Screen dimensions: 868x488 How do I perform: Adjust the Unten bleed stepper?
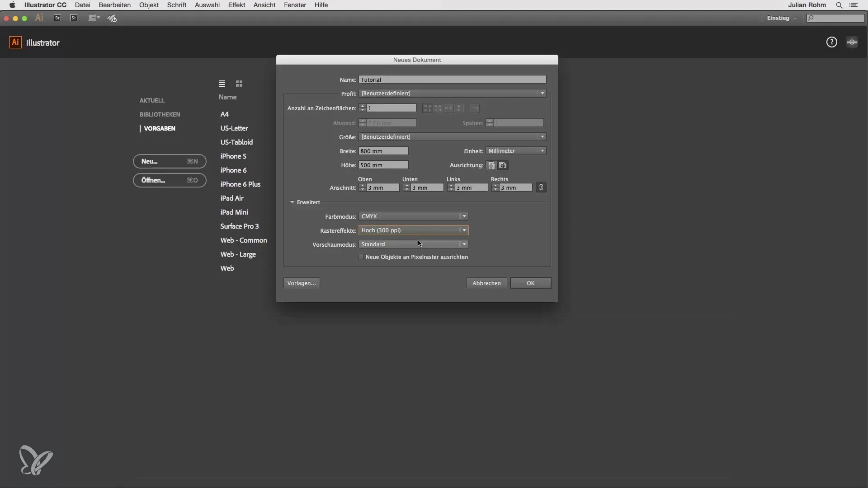pos(407,188)
